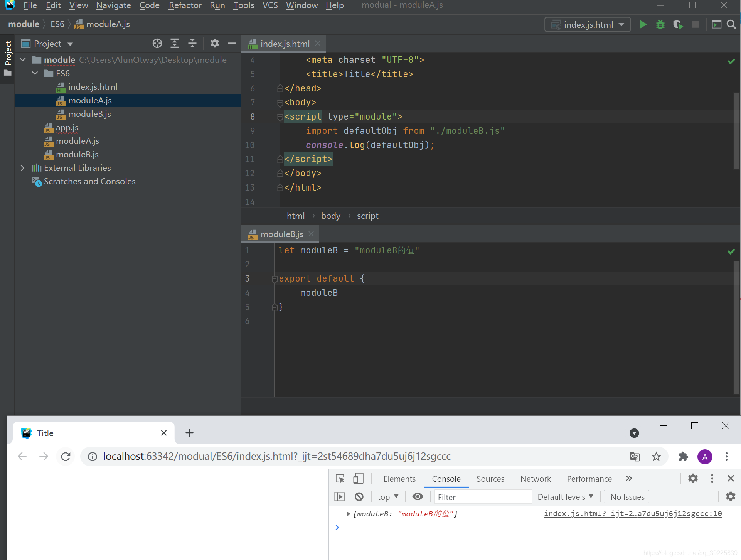Click the index.js.html source link in console
The height and width of the screenshot is (560, 741).
click(x=633, y=514)
